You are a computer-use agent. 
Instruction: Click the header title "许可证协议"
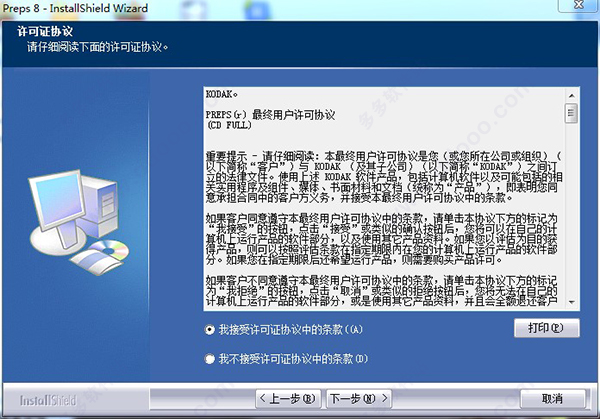click(x=45, y=31)
